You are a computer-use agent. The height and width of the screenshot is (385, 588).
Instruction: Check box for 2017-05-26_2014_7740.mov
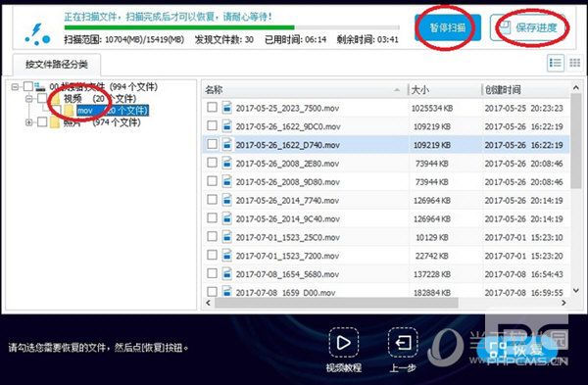[212, 200]
